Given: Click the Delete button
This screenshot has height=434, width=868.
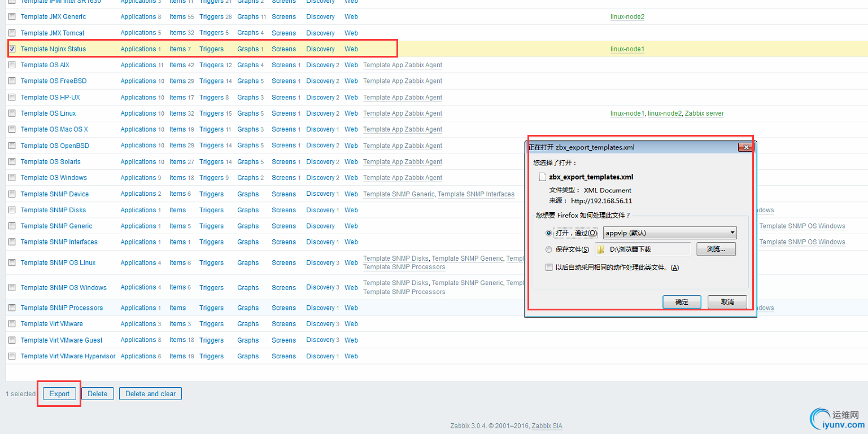Looking at the screenshot, I should (x=97, y=394).
